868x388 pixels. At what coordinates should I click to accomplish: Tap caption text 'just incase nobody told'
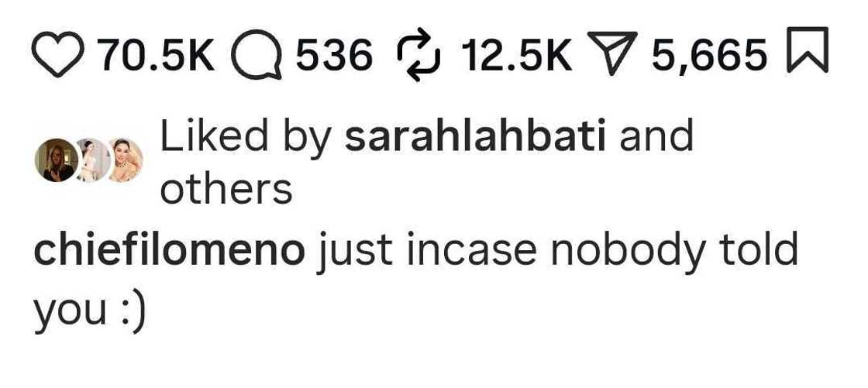point(557,253)
